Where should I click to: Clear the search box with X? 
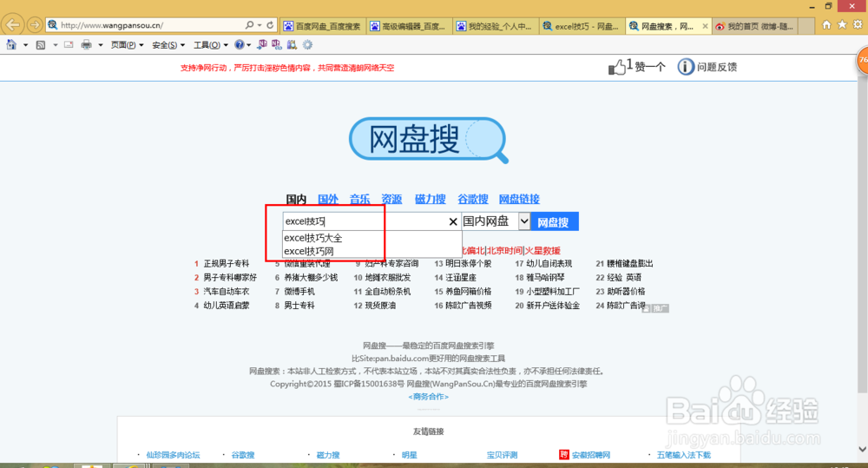pos(453,221)
